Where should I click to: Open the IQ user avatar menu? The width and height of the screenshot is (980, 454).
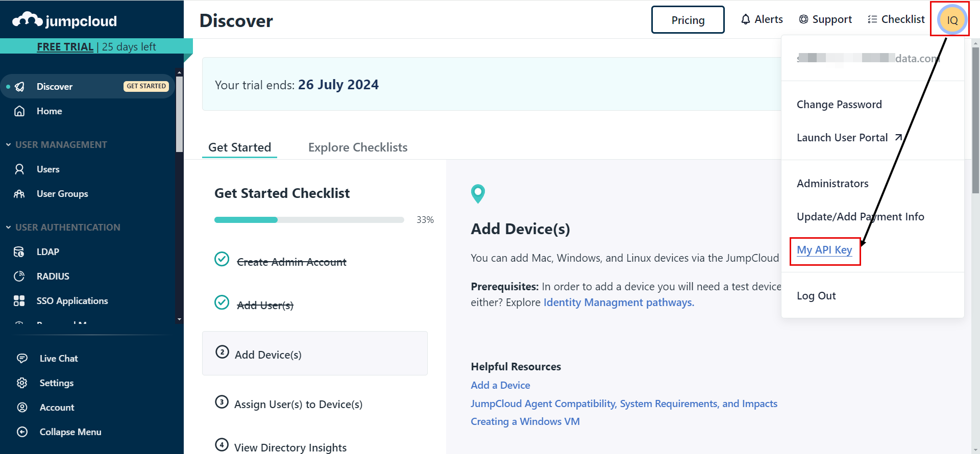coord(951,20)
